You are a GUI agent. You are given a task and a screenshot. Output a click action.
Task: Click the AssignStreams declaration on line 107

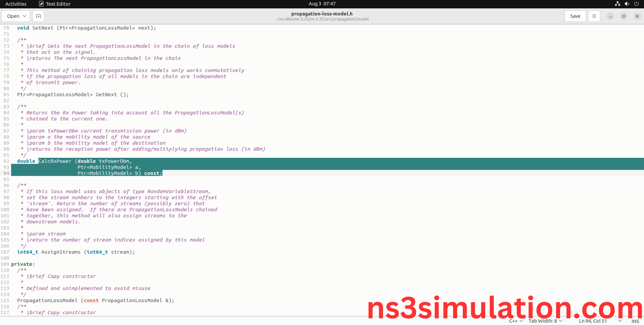(x=60, y=252)
